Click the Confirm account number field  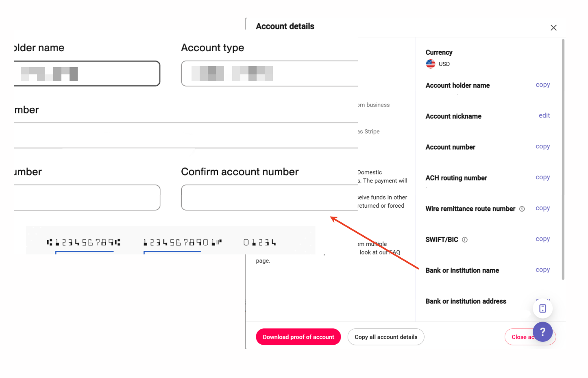pos(269,198)
